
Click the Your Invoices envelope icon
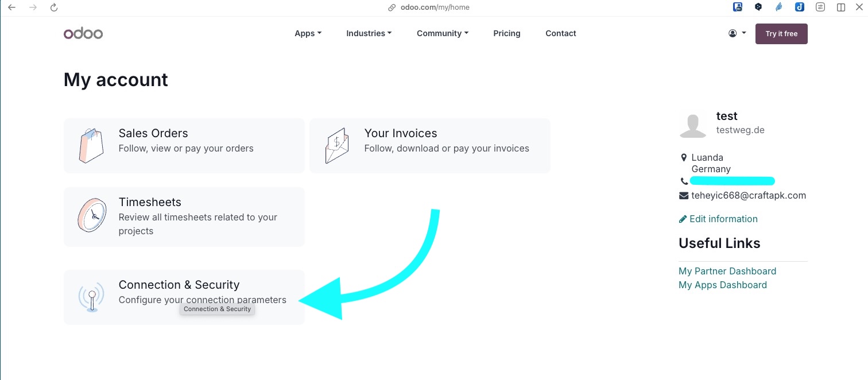point(337,145)
